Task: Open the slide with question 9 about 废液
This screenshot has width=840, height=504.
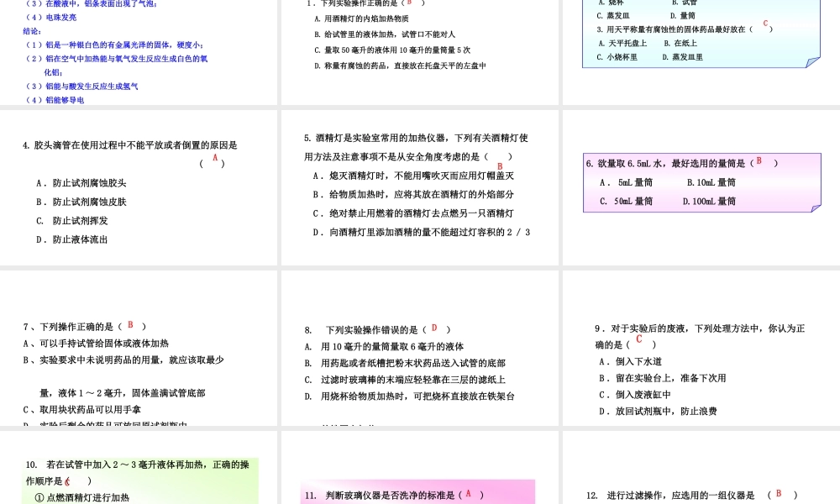Action: (701, 348)
